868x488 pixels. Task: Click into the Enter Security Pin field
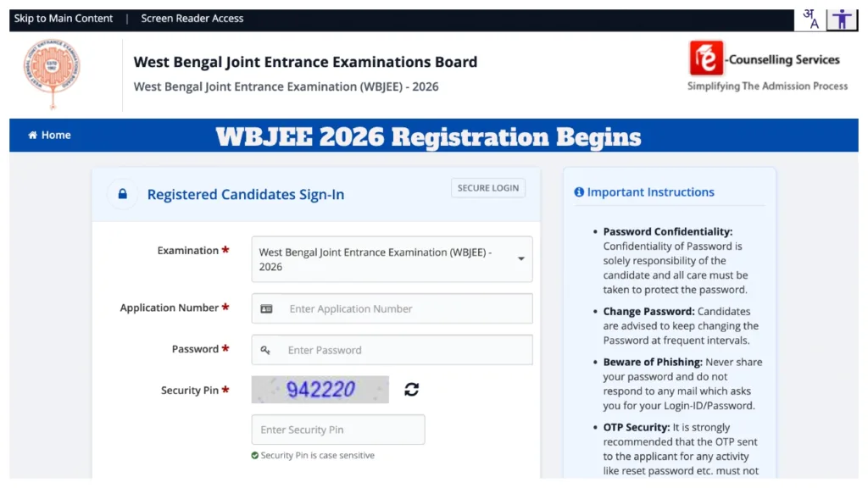click(337, 430)
